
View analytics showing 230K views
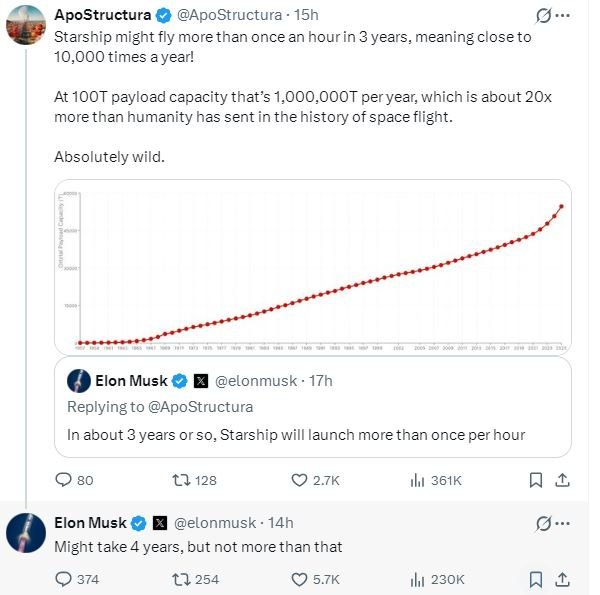[419, 579]
